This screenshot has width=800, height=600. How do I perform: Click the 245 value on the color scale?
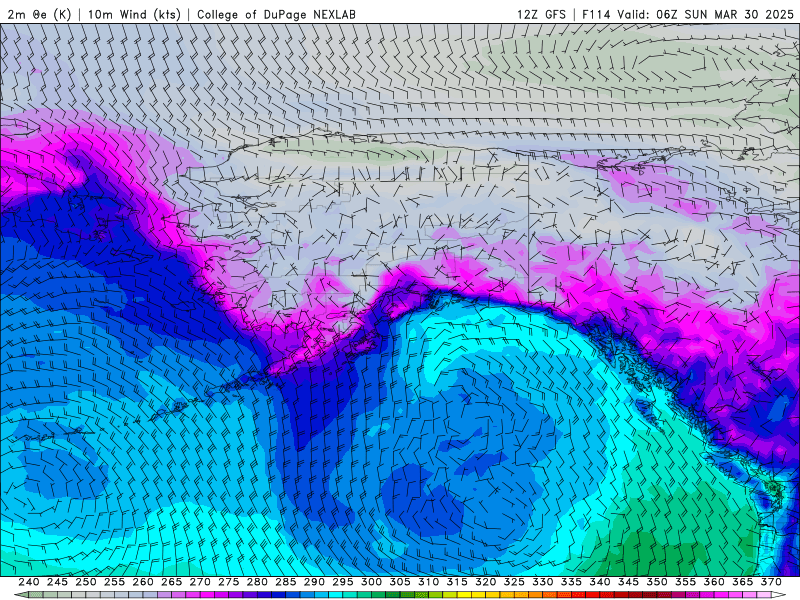(57, 582)
